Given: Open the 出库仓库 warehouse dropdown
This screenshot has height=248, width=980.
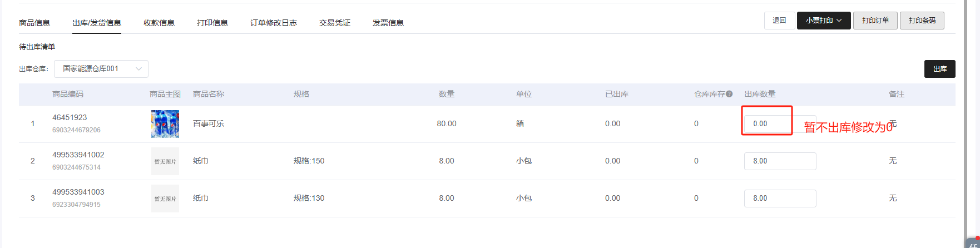Looking at the screenshot, I should (101, 69).
